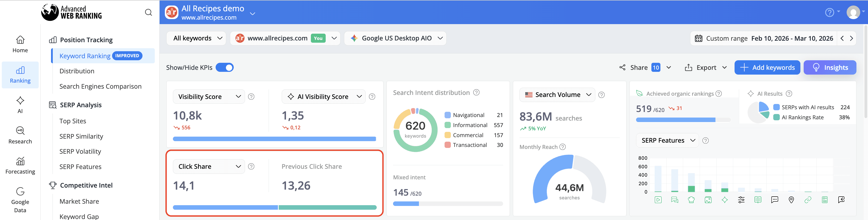The image size is (868, 220).
Task: Click the Click Share help icon
Action: [251, 167]
